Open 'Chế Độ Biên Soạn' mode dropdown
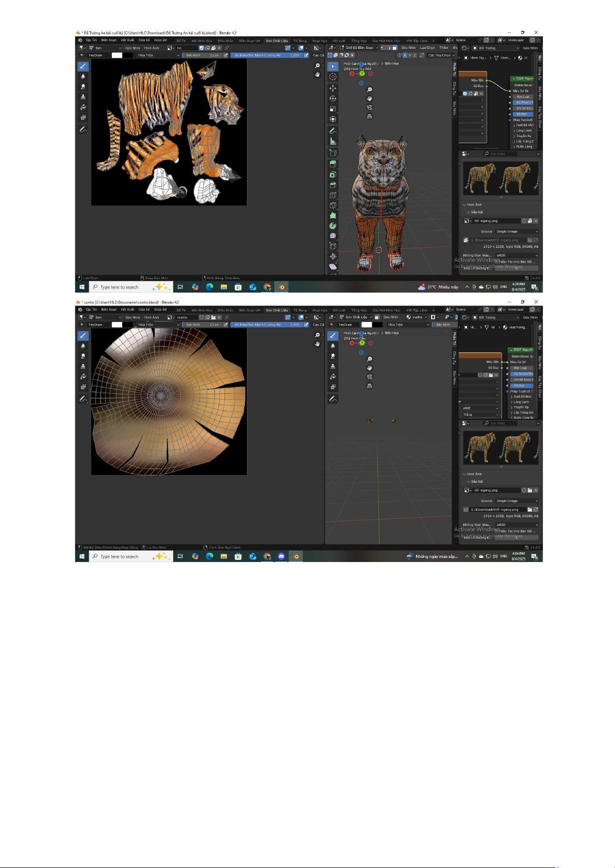 tap(359, 48)
